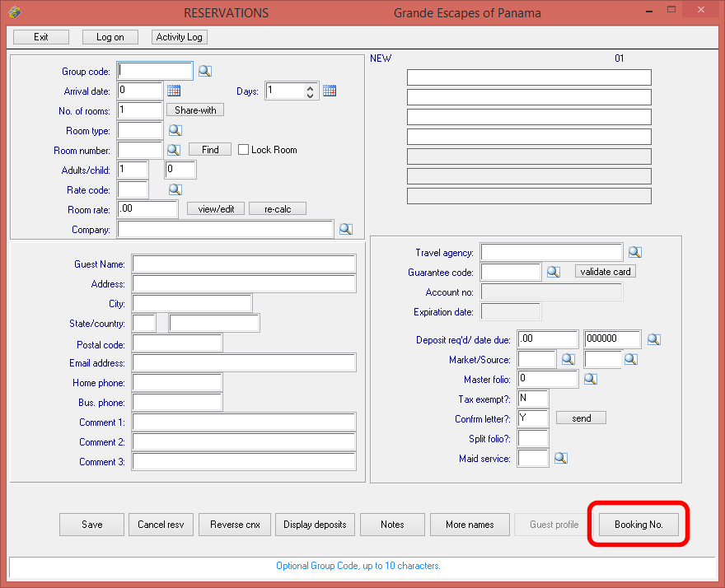The height and width of the screenshot is (588, 725).
Task: Click the Display deposits button
Action: coord(315,525)
